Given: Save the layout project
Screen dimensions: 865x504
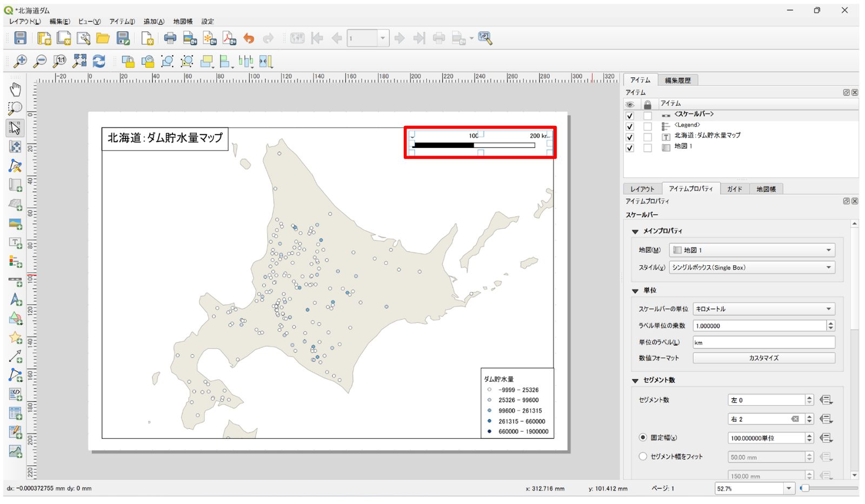Looking at the screenshot, I should (x=20, y=38).
